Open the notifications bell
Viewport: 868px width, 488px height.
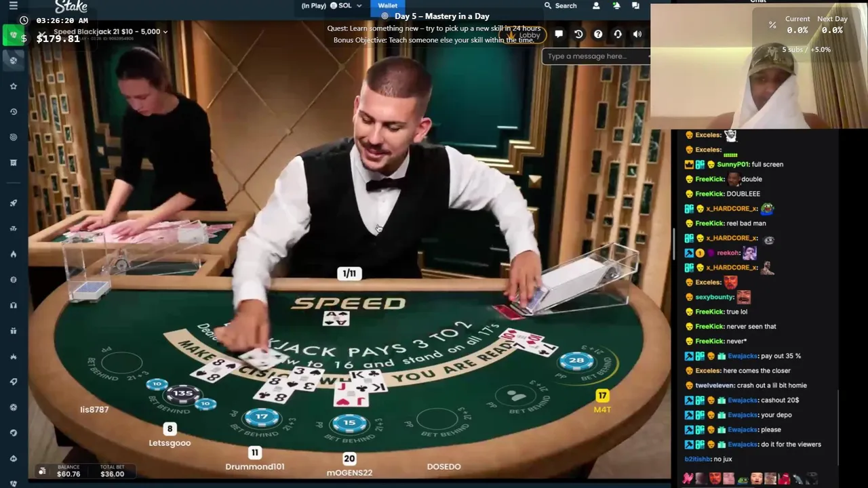click(616, 5)
